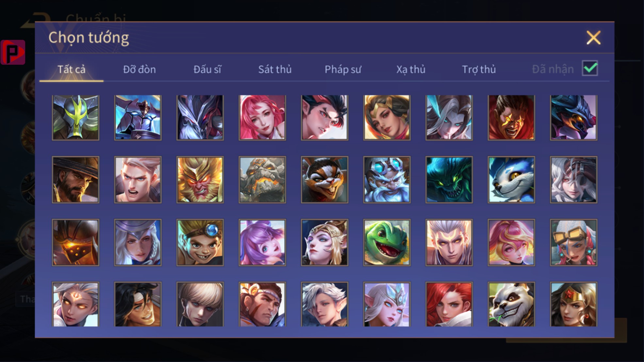Toggle the Đã nhận checkbox
Image resolution: width=644 pixels, height=362 pixels.
coord(590,68)
